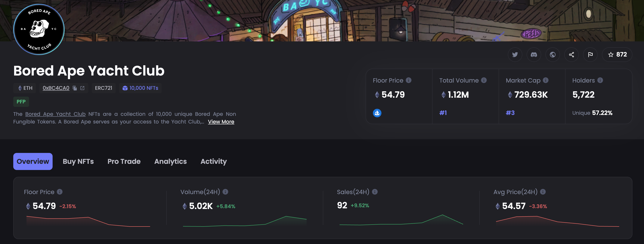Show info tooltip next to Market Cap
The width and height of the screenshot is (644, 244).
click(545, 80)
